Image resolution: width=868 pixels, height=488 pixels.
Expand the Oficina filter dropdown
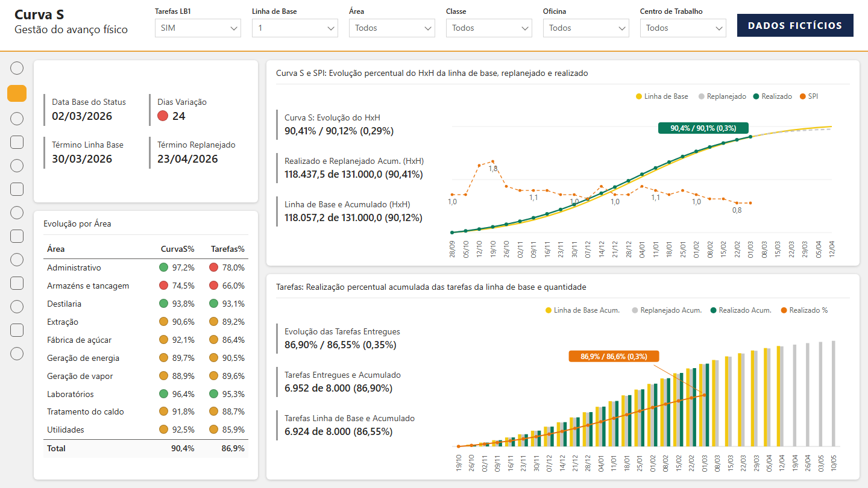click(x=586, y=28)
